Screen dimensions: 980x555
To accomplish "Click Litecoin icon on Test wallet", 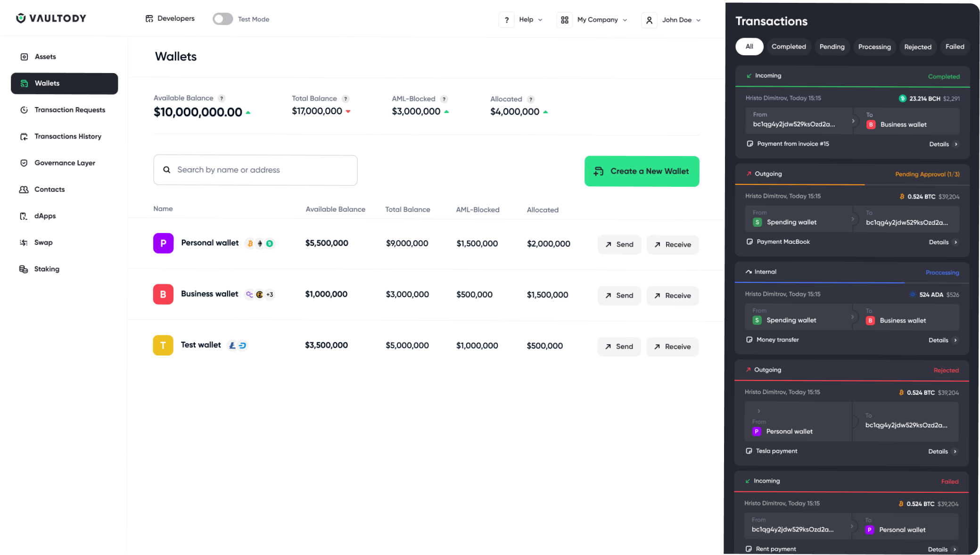I will pyautogui.click(x=232, y=346).
